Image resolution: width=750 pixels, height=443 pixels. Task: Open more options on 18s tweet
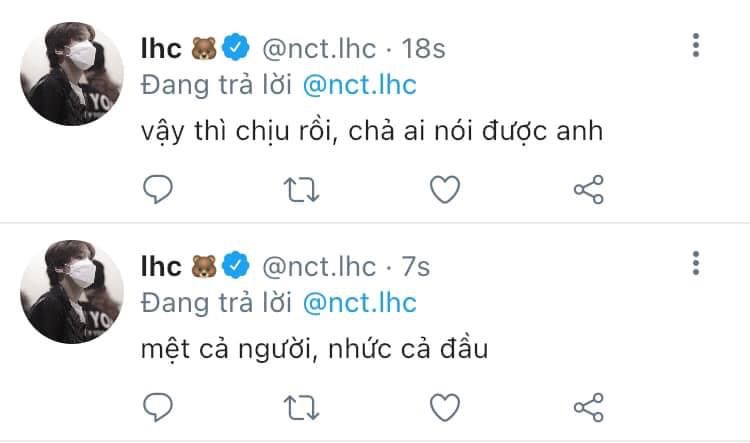pos(696,45)
